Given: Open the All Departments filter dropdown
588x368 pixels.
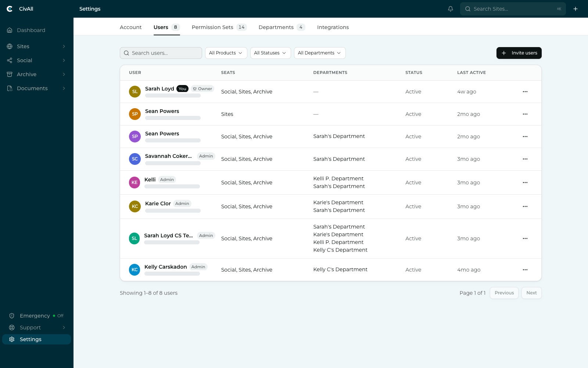Looking at the screenshot, I should click(320, 53).
